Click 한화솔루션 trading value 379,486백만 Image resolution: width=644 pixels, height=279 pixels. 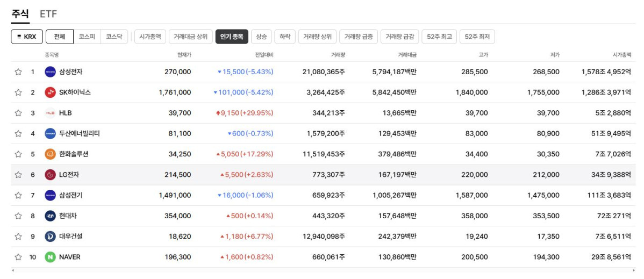coord(397,154)
